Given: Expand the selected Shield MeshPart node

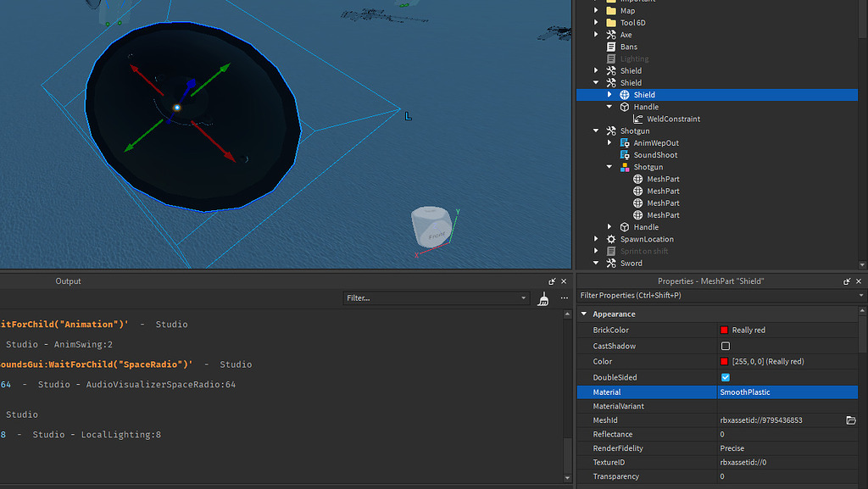Looking at the screenshot, I should point(609,95).
